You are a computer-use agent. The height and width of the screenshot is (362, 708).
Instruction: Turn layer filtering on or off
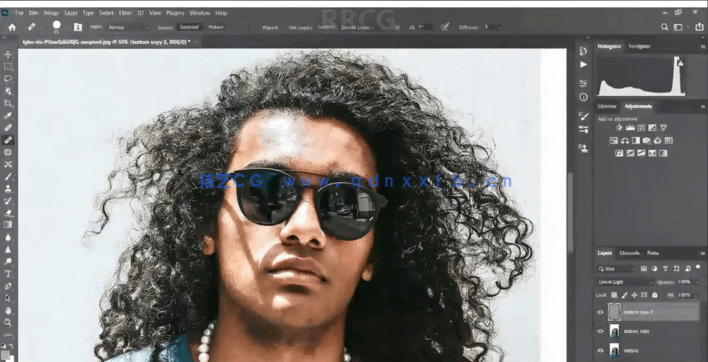698,267
